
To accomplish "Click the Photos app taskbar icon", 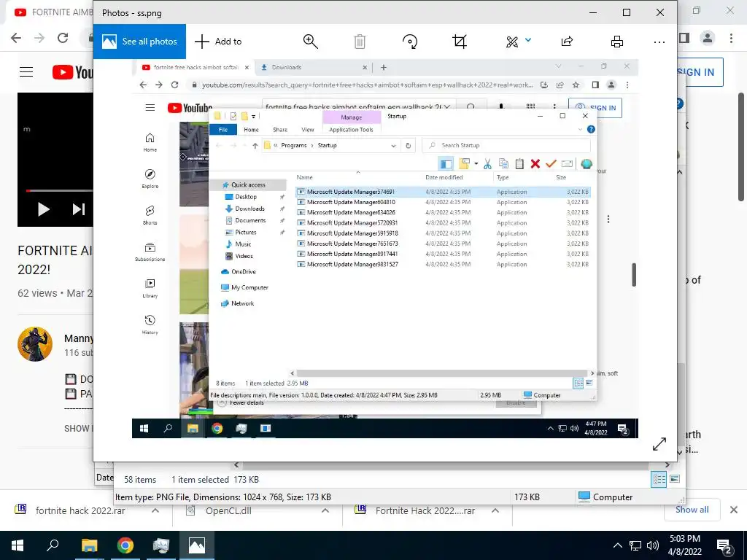I will tap(197, 545).
